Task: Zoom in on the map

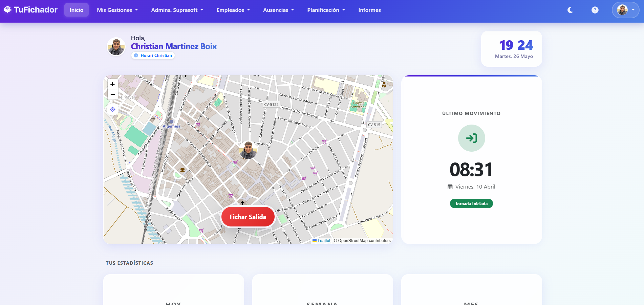Action: pos(113,84)
